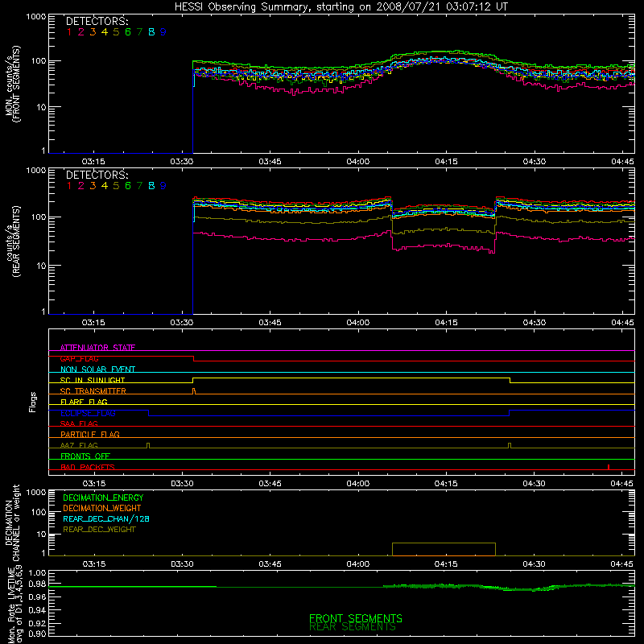
Task: Click detector 2 in the front segments legend
Action: tap(81, 32)
